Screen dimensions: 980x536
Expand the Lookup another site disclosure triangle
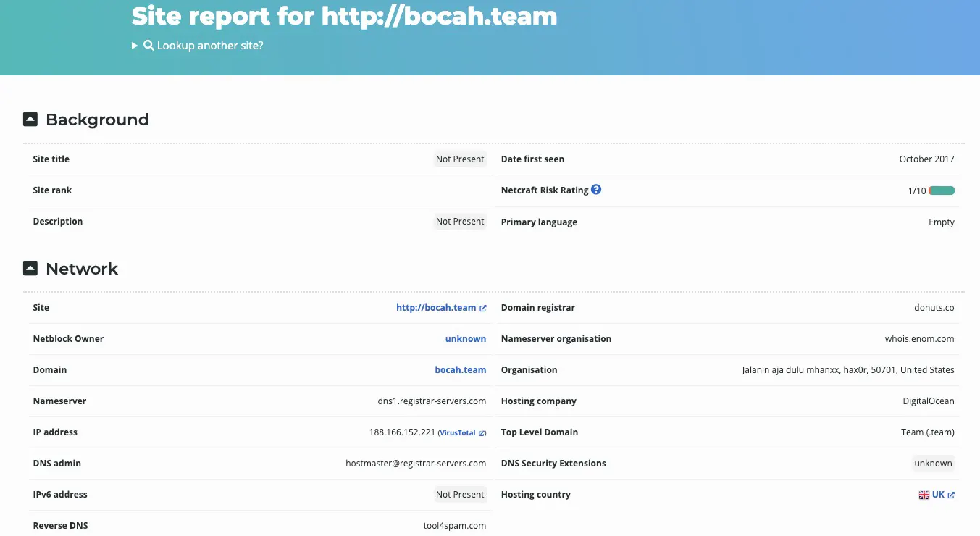[134, 45]
